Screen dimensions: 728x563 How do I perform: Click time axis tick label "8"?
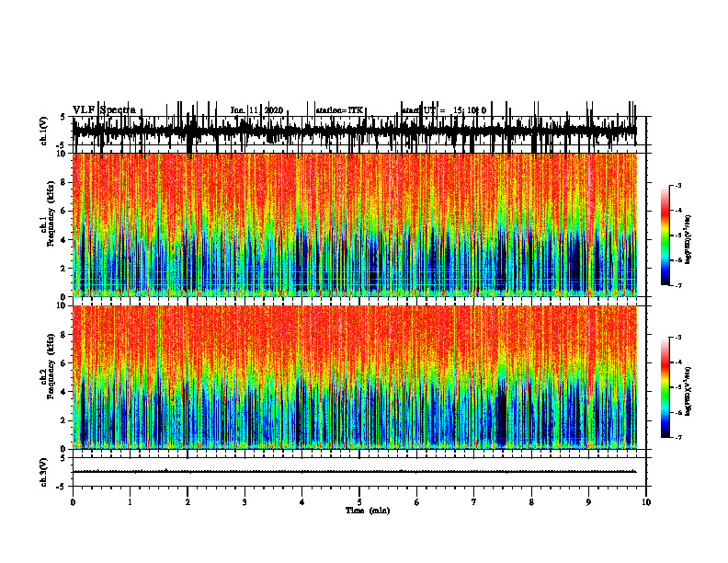[531, 502]
